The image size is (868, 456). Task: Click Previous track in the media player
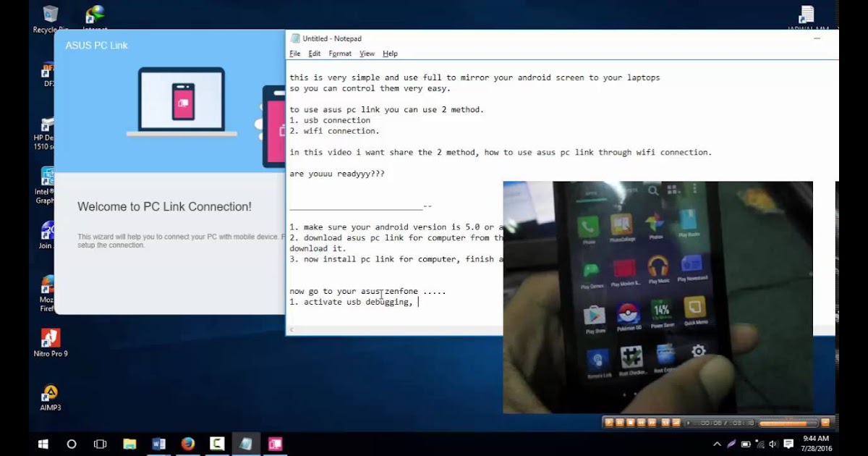(642, 422)
